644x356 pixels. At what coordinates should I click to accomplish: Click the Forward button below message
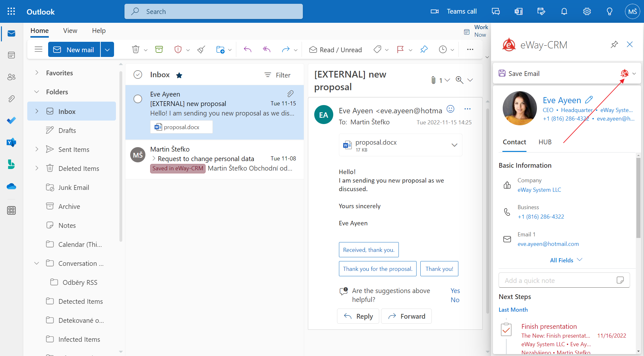pyautogui.click(x=406, y=316)
